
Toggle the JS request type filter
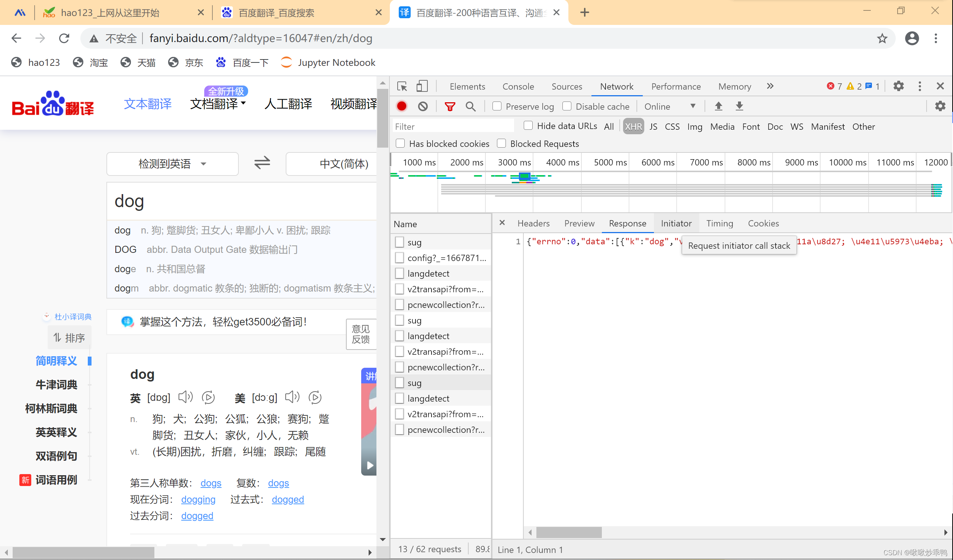click(x=653, y=127)
